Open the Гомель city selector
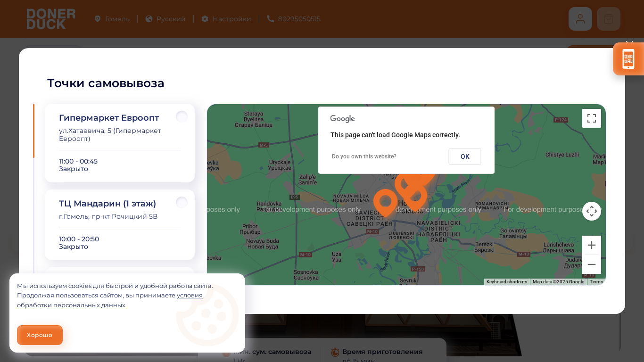 (x=112, y=19)
